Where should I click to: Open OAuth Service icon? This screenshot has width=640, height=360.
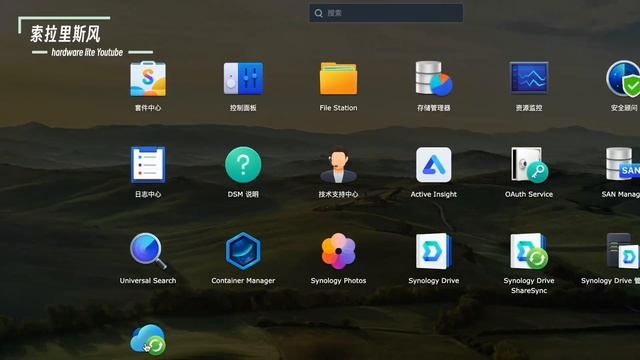pos(529,165)
